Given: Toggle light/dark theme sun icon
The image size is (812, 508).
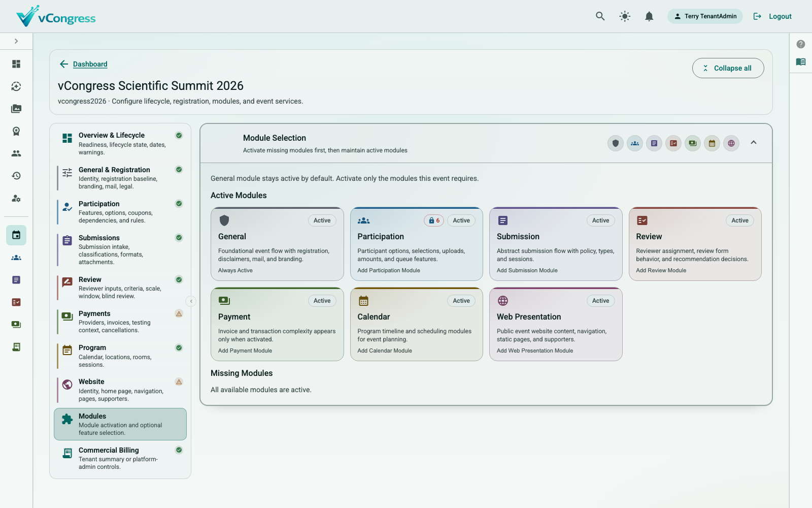Looking at the screenshot, I should click(x=625, y=16).
